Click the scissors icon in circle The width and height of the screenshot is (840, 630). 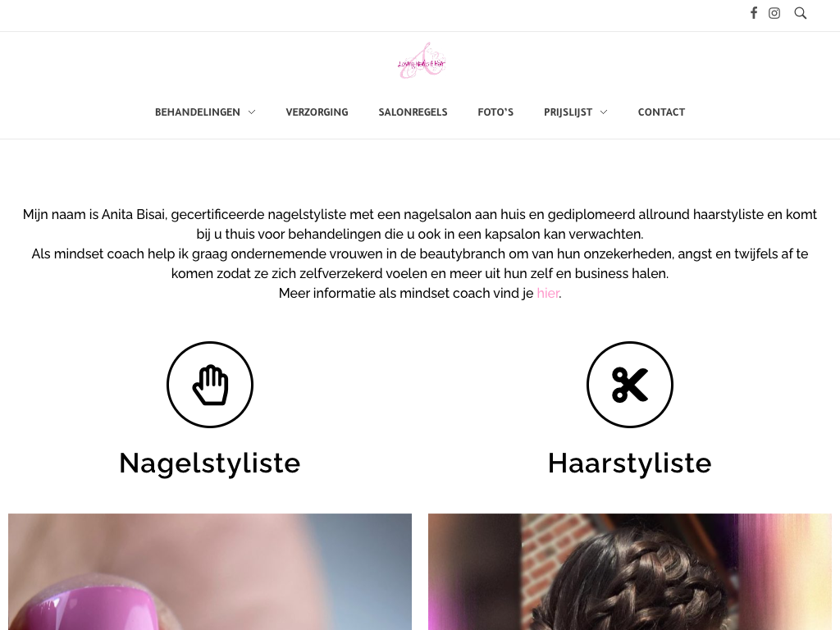pos(630,385)
